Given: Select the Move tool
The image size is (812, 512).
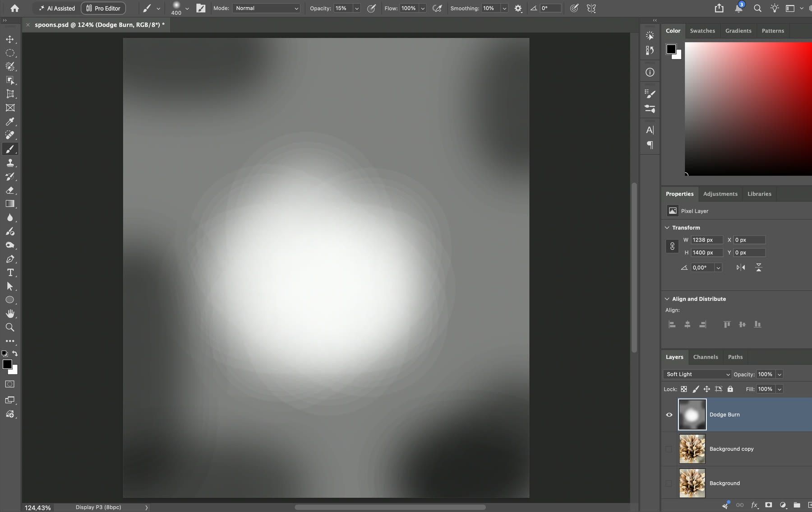Looking at the screenshot, I should pos(10,39).
